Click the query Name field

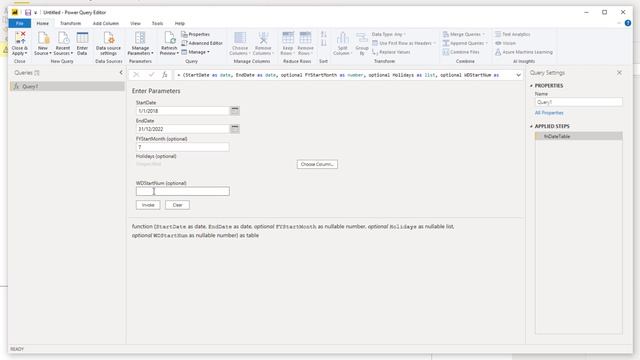pyautogui.click(x=579, y=102)
